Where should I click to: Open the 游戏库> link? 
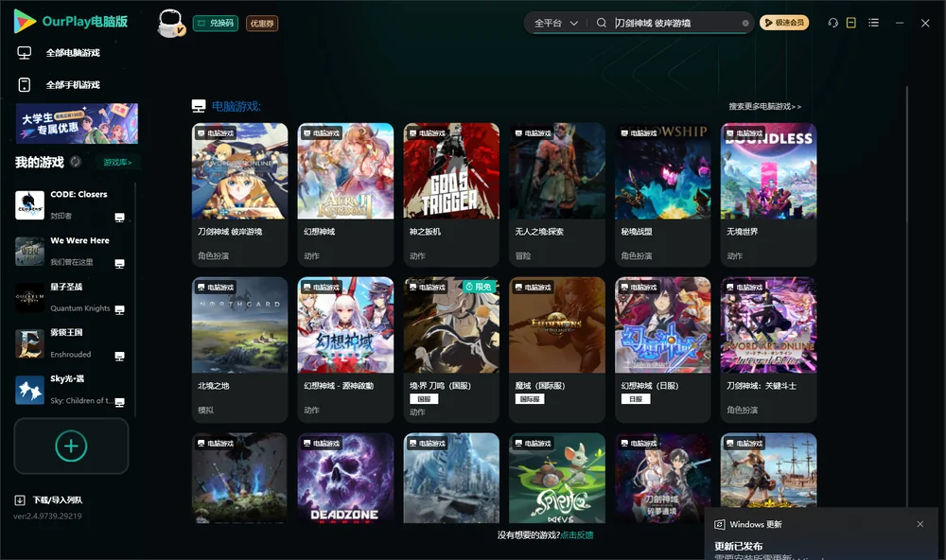click(117, 163)
